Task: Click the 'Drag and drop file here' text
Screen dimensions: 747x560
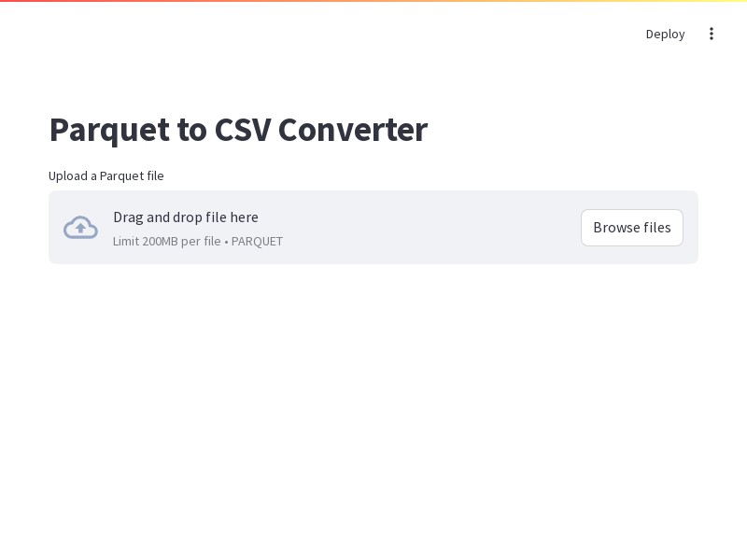Action: pos(186,217)
